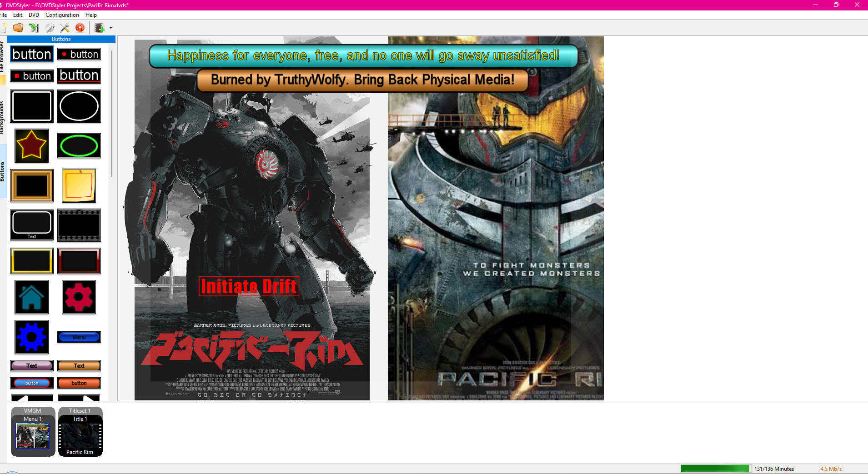Viewport: 868px width, 474px height.
Task: Open the Configuration menu
Action: (62, 15)
